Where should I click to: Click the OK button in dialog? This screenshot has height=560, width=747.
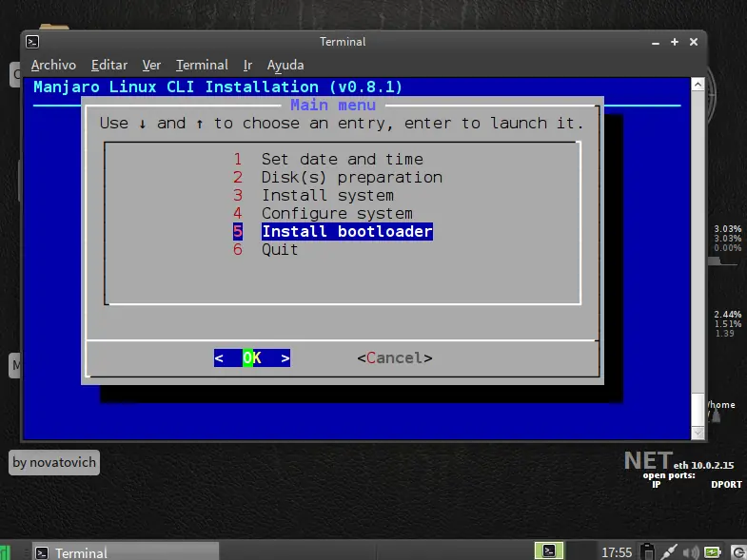pyautogui.click(x=252, y=358)
